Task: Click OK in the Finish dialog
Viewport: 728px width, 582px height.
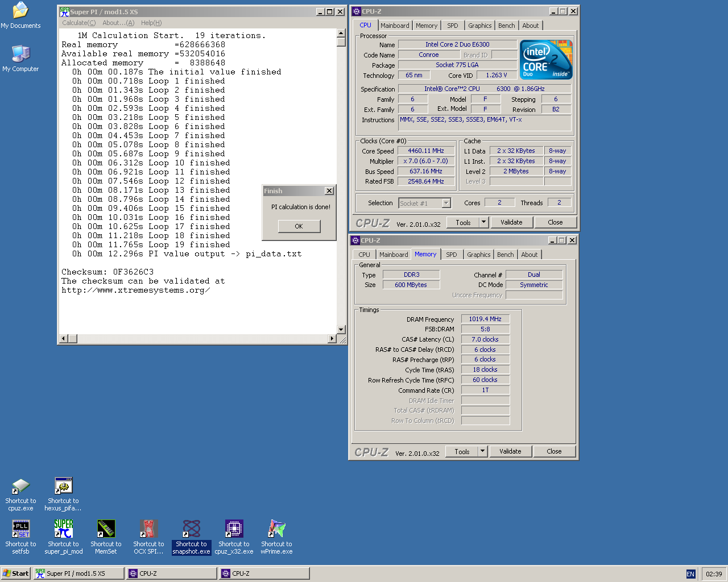Action: click(299, 226)
